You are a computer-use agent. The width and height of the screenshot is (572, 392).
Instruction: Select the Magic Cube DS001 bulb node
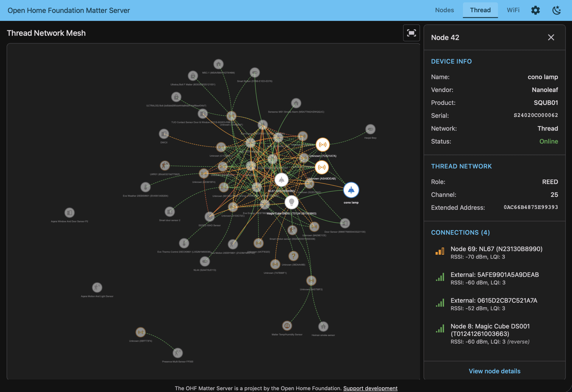[291, 202]
